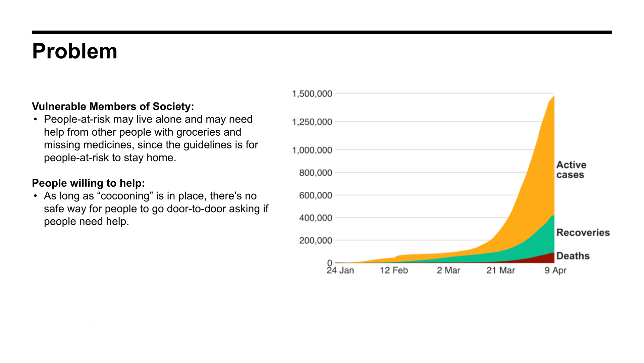
Task: Click the "9 Apr" x-axis date label
Action: (555, 270)
